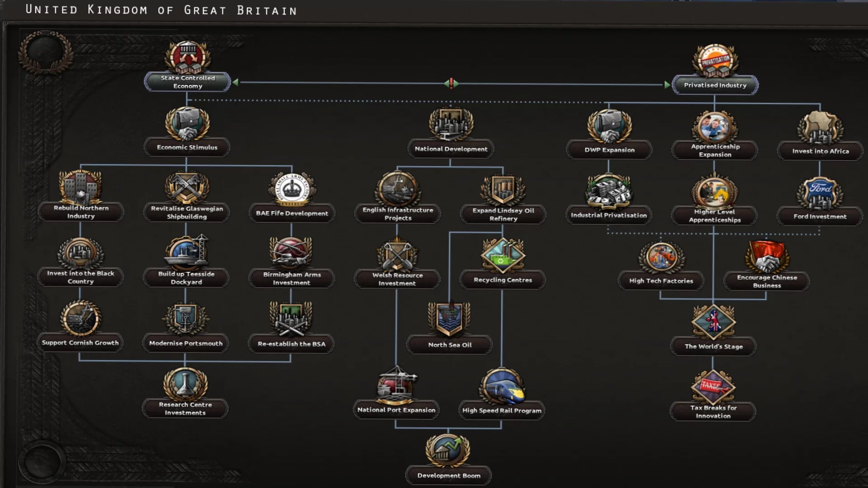868x488 pixels.
Task: Select the Encourage Chinese Business flag icon
Action: 767,257
